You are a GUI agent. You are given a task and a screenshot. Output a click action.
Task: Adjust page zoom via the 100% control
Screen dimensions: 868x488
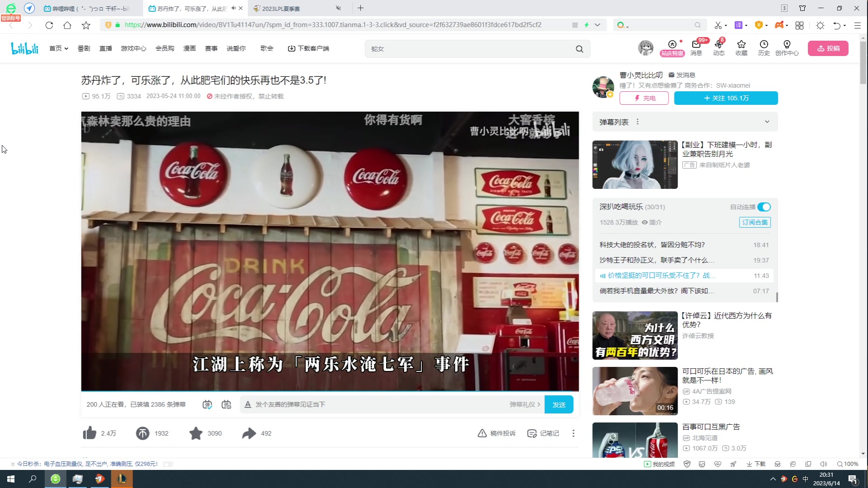pyautogui.click(x=849, y=464)
